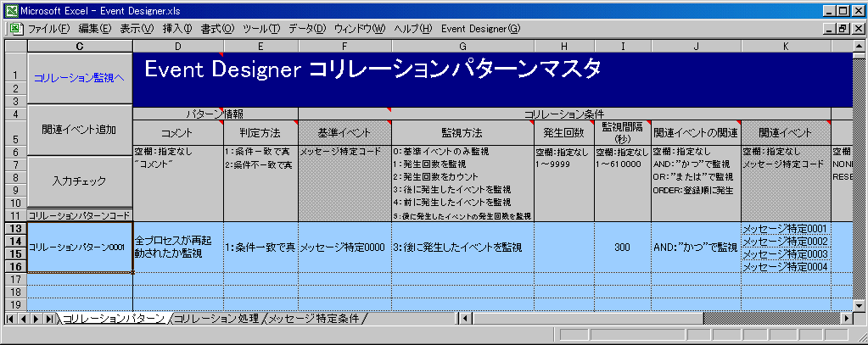Go to the first sheet tab arrow
The height and width of the screenshot is (345, 868).
[x=10, y=319]
